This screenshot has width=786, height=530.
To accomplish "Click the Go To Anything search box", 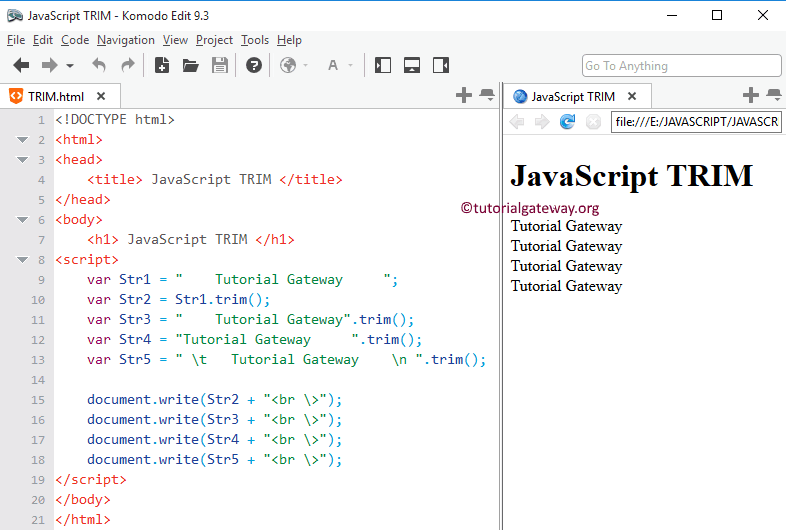I will [681, 66].
